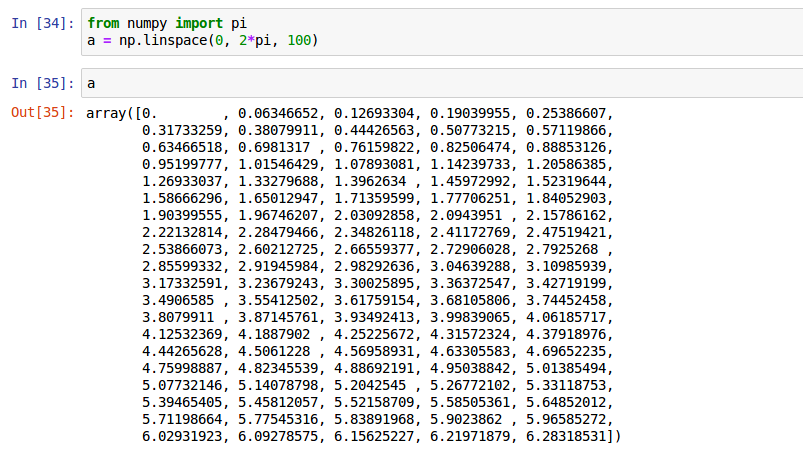The width and height of the screenshot is (803, 453).
Task: Select the value 3.10985939 in output
Action: coord(566,266)
